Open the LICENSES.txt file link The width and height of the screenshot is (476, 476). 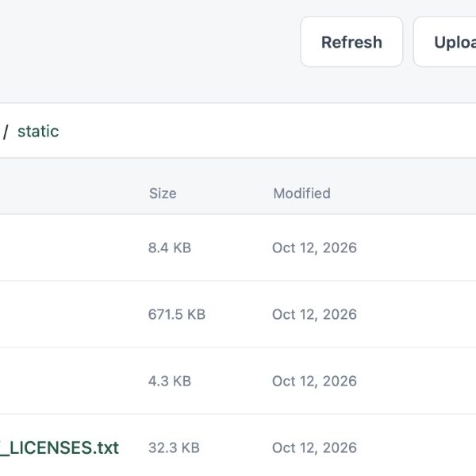[x=59, y=447]
